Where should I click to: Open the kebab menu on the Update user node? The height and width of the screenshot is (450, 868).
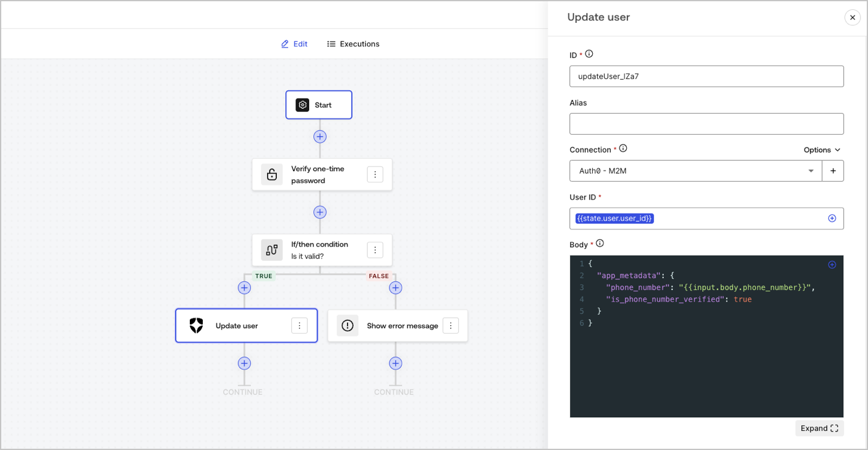[300, 325]
